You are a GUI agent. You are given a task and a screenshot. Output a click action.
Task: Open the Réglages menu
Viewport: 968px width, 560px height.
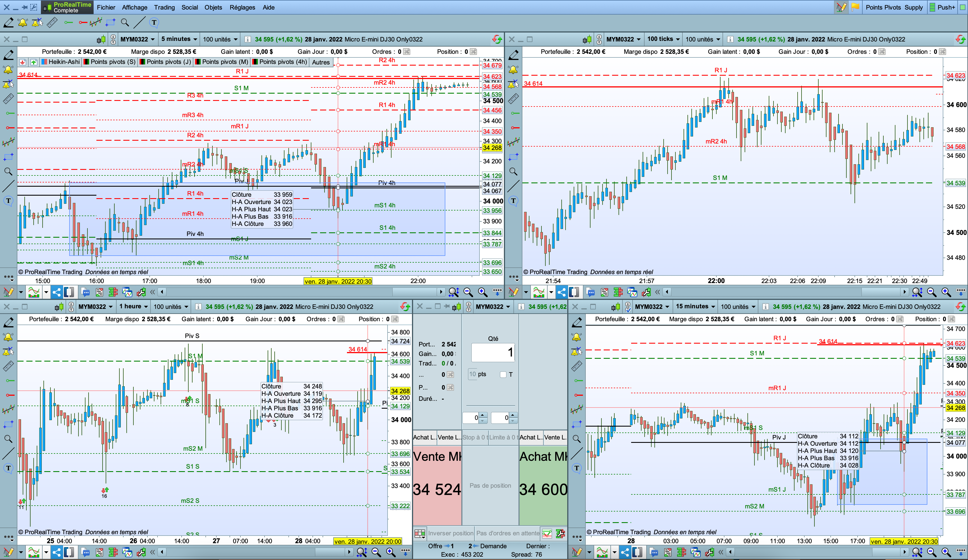(x=242, y=7)
